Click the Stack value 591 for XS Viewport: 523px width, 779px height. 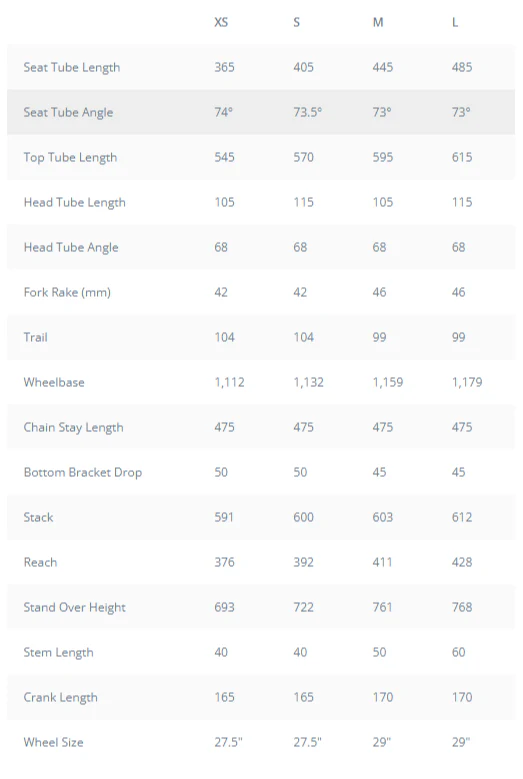[x=224, y=517]
